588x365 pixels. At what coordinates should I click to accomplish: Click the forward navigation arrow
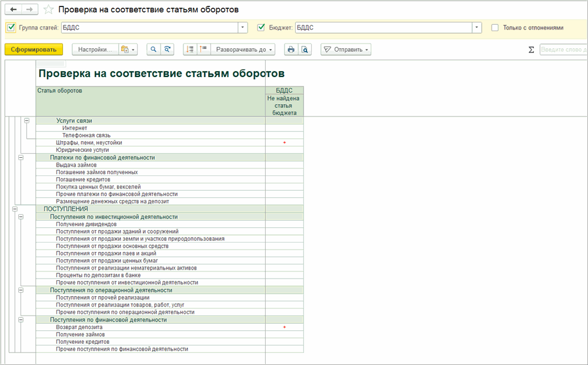coord(31,9)
